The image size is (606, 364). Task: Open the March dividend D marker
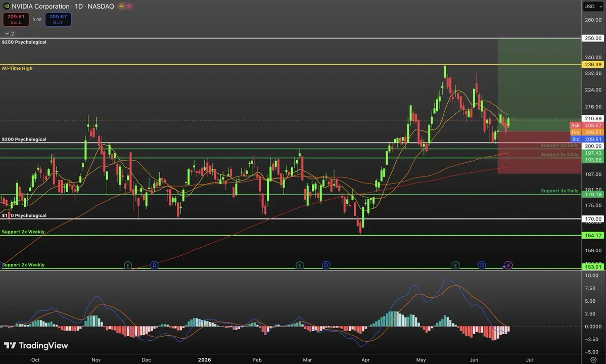coord(326,265)
